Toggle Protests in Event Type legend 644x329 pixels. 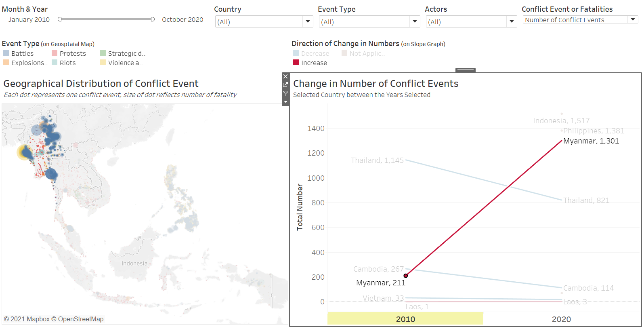click(x=73, y=53)
